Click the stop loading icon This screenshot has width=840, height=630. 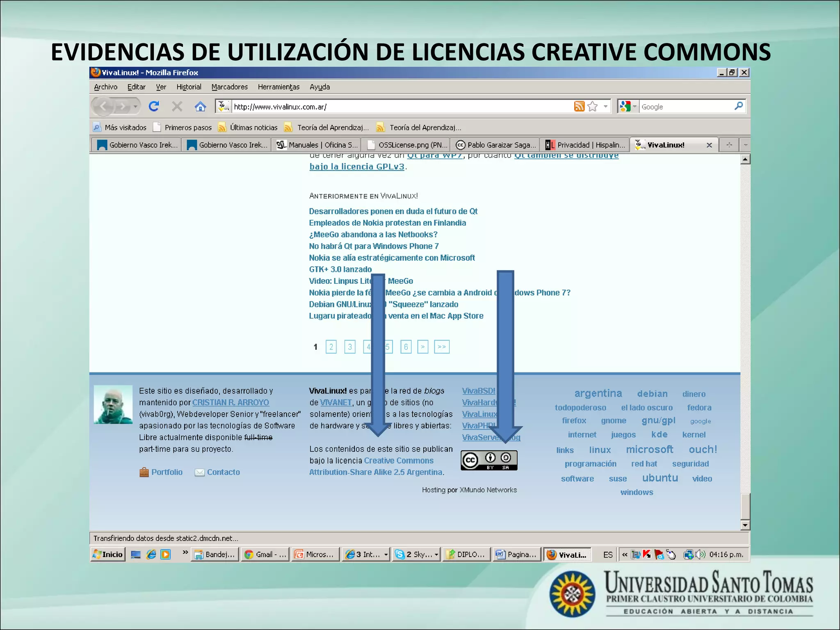click(177, 106)
